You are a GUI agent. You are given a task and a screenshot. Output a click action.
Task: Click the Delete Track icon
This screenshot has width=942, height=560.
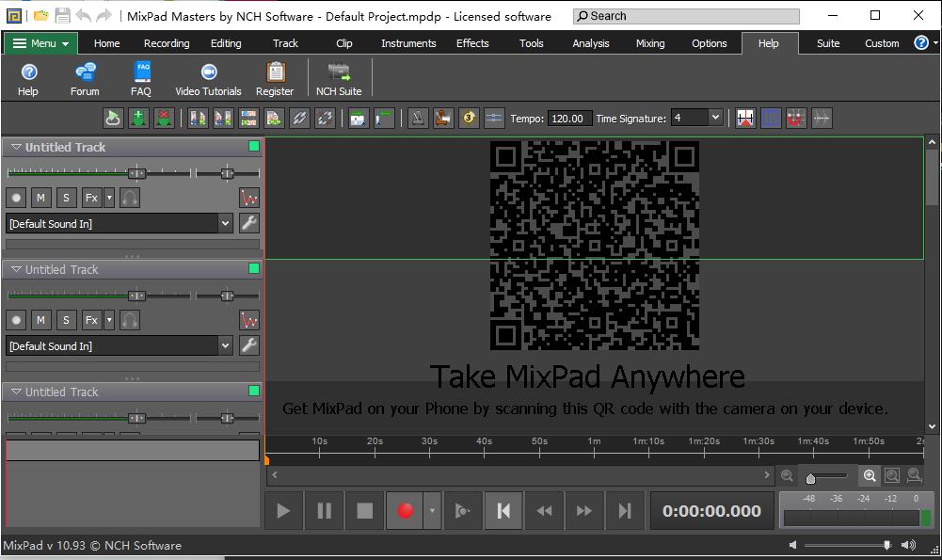tap(163, 118)
